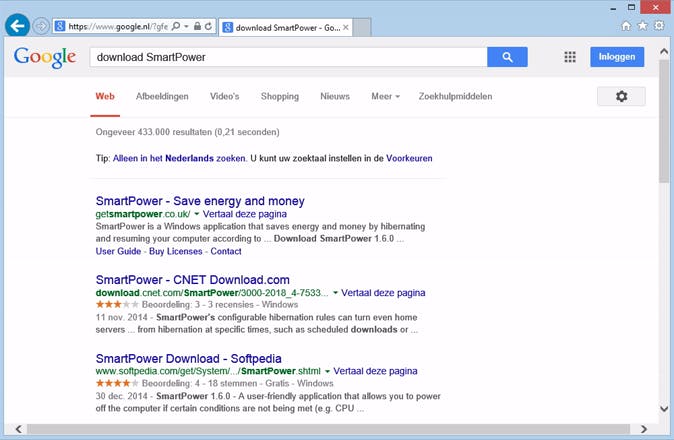Image resolution: width=674 pixels, height=440 pixels.
Task: Open the Buy Licenses sitelink
Action: (175, 251)
